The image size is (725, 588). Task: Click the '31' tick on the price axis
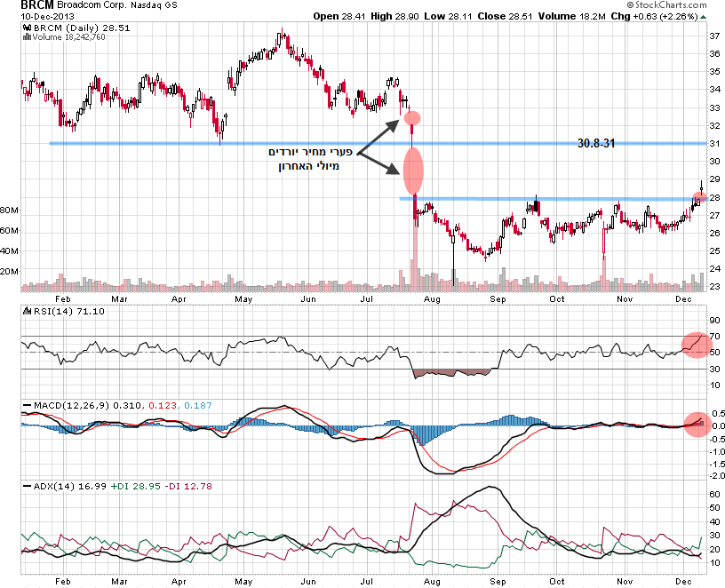[715, 144]
